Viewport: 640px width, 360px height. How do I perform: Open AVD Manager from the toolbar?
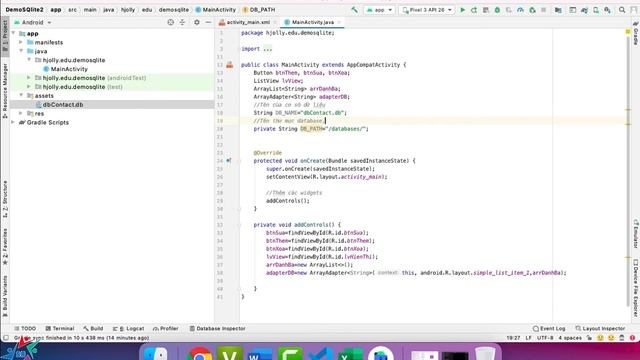[596, 10]
